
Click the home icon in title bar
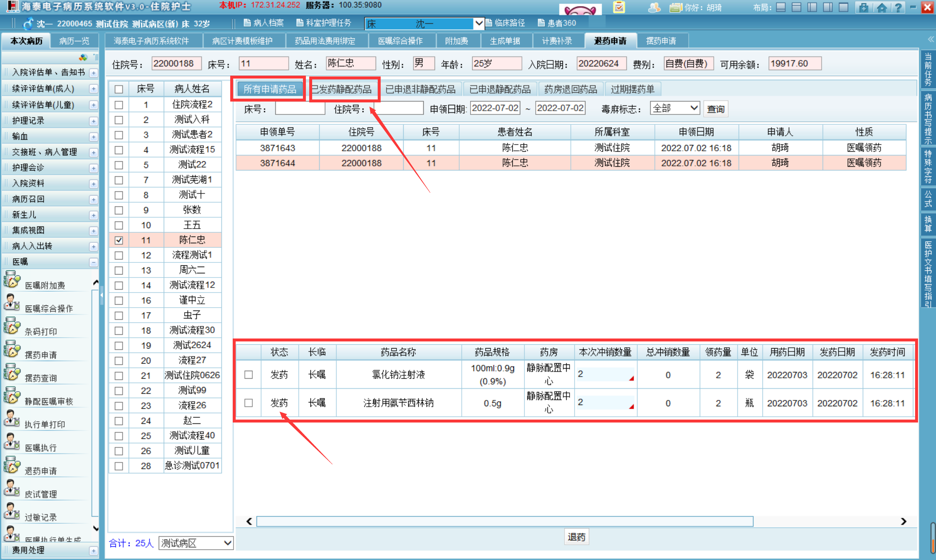click(882, 7)
